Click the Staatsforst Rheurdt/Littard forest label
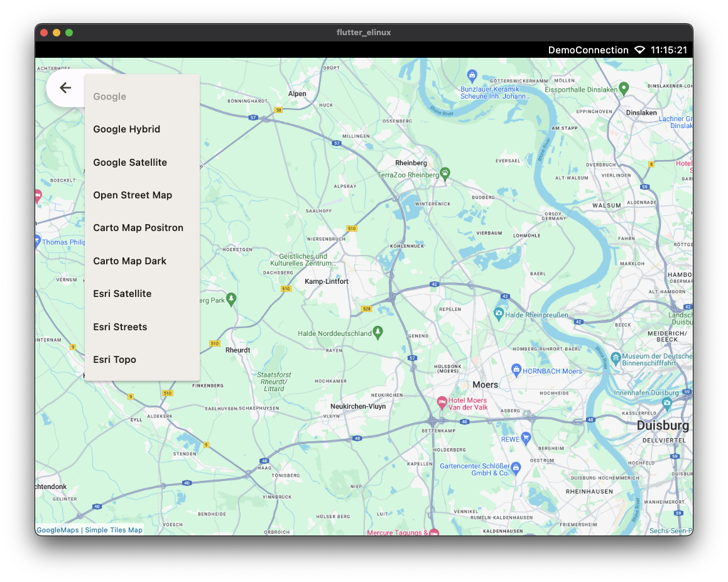Image resolution: width=728 pixels, height=582 pixels. [274, 382]
